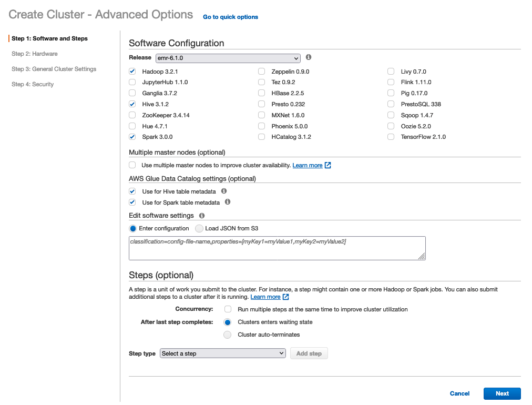532x405 pixels.
Task: Click external link icon after multiple master nodes Learn more
Action: click(x=328, y=165)
